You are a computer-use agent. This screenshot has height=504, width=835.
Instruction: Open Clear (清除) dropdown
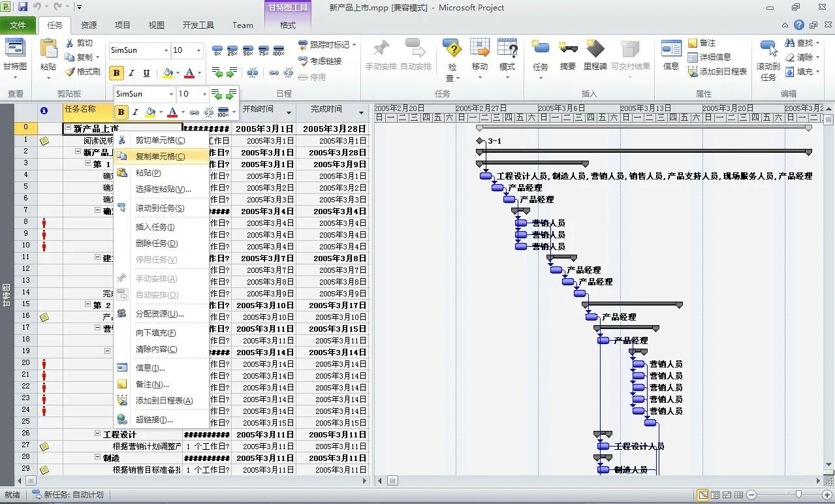pyautogui.click(x=819, y=57)
